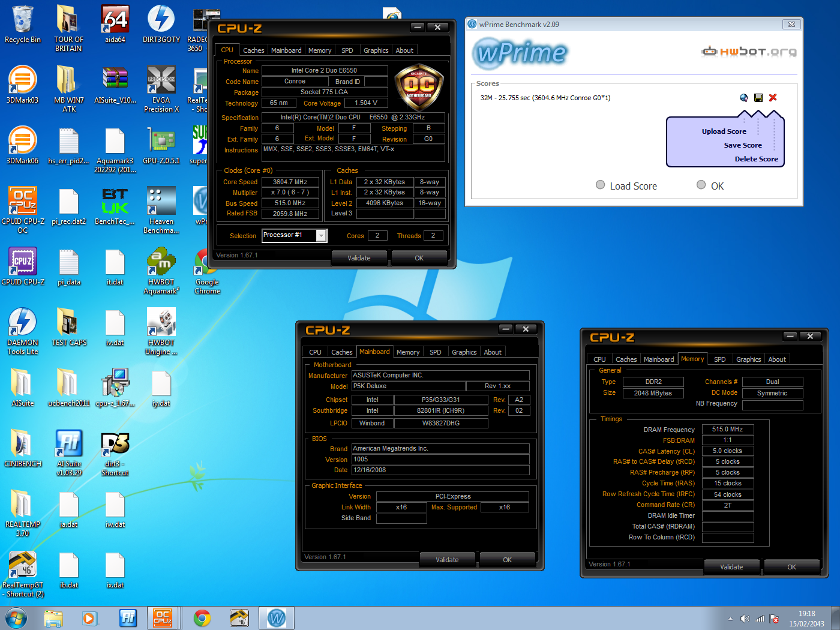Open the aida64 desktop icon

point(115,25)
